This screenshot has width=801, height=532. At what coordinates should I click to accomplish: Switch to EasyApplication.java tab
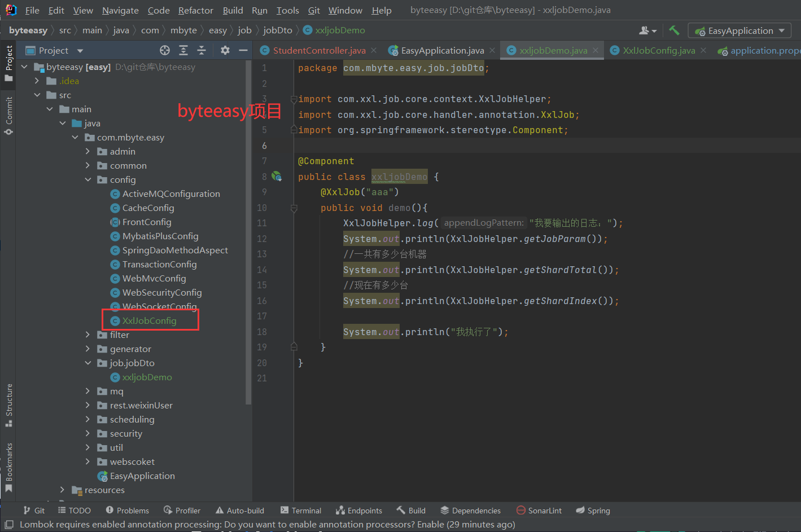(443, 50)
